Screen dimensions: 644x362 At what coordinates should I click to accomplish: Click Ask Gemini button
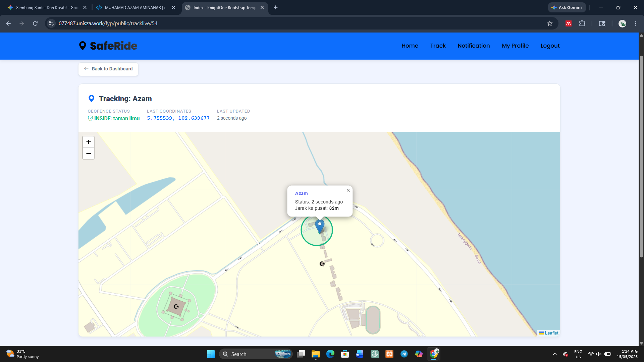[x=567, y=7]
